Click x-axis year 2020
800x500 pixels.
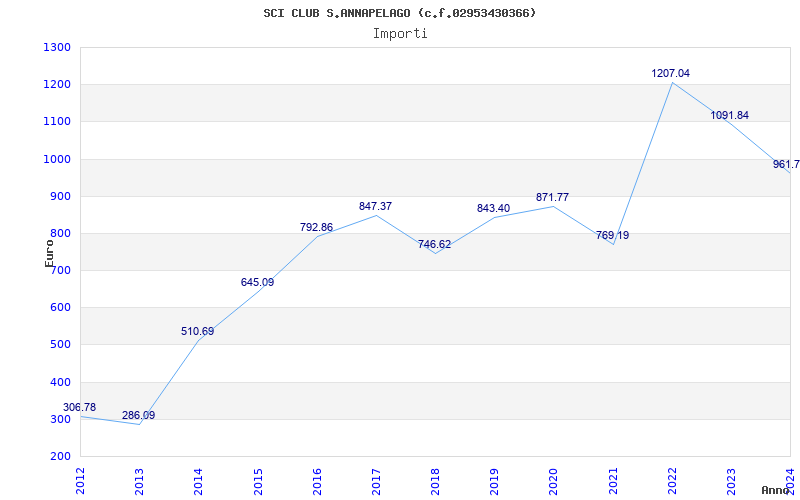(554, 481)
